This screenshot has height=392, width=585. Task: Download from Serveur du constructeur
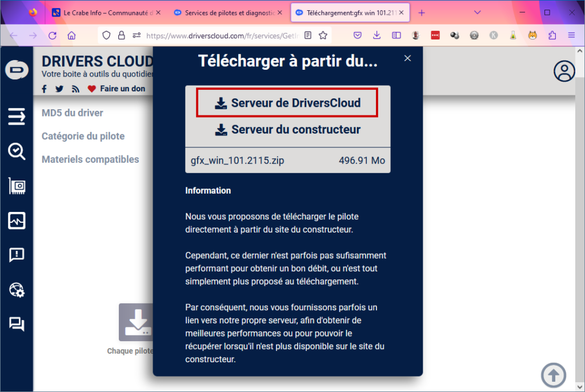[288, 130]
